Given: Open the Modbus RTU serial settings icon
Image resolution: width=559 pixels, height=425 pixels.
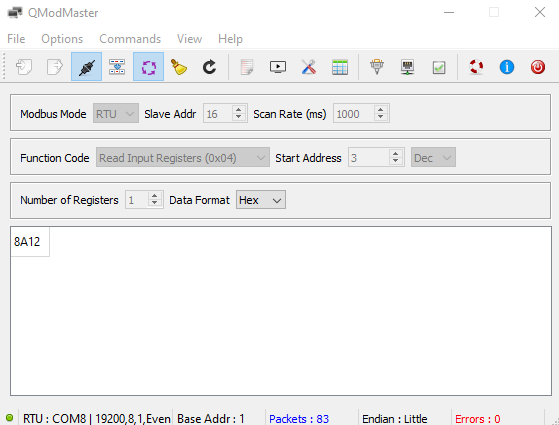Looking at the screenshot, I should tap(377, 67).
